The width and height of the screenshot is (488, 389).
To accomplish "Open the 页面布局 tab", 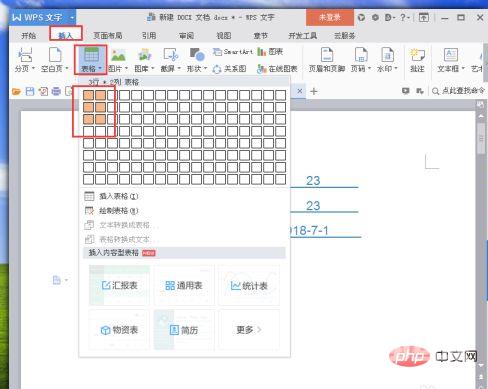I will 107,35.
